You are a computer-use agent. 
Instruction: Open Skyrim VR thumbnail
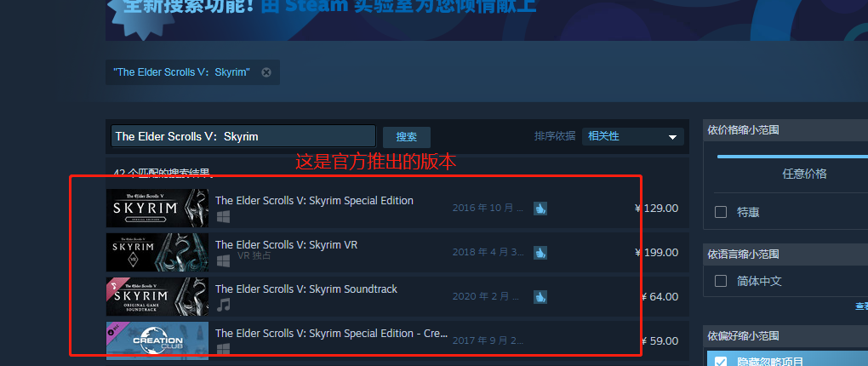click(157, 253)
